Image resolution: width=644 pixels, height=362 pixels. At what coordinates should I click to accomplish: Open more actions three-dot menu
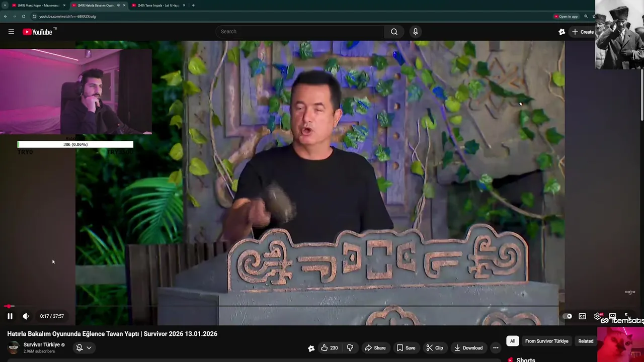[496, 348]
